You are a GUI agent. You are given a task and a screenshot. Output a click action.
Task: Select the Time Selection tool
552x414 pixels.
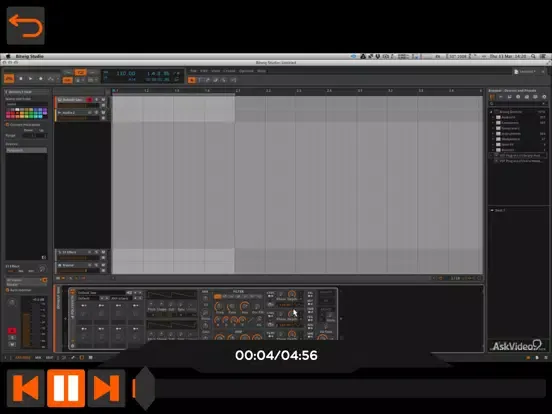point(200,80)
